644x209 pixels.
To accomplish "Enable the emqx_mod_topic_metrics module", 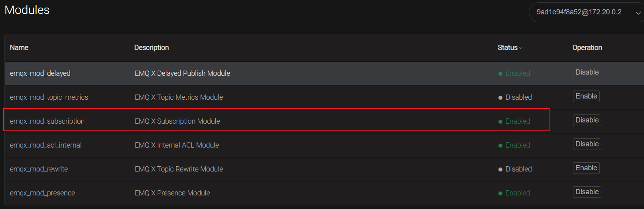I will pos(586,96).
